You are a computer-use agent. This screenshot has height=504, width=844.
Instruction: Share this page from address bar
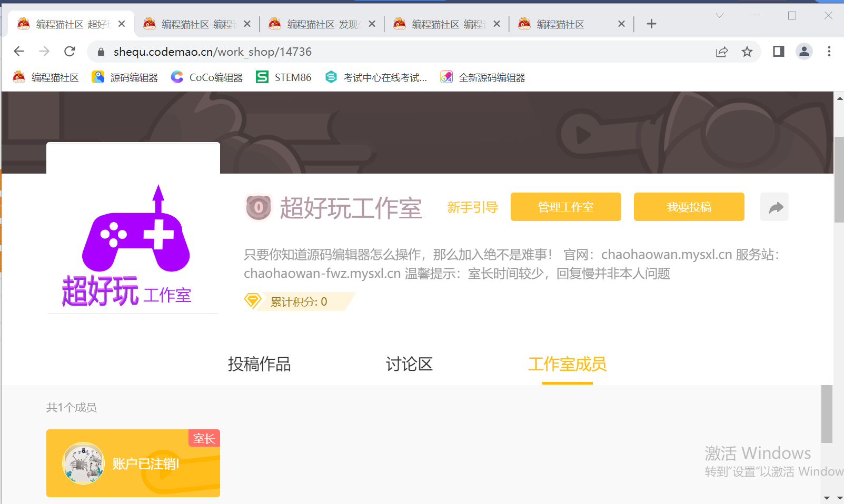point(722,52)
